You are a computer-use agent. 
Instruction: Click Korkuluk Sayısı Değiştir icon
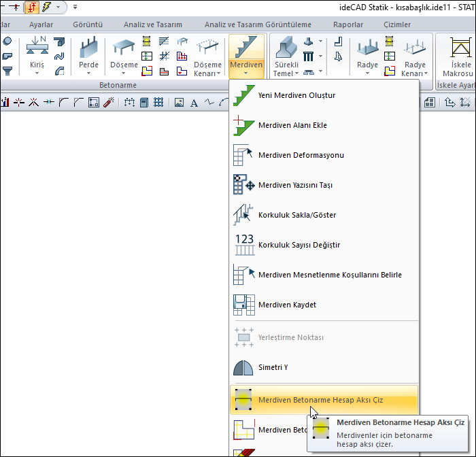point(243,245)
